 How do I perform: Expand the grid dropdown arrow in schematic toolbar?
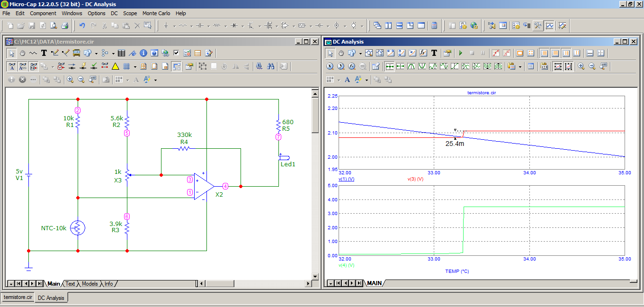point(135,67)
